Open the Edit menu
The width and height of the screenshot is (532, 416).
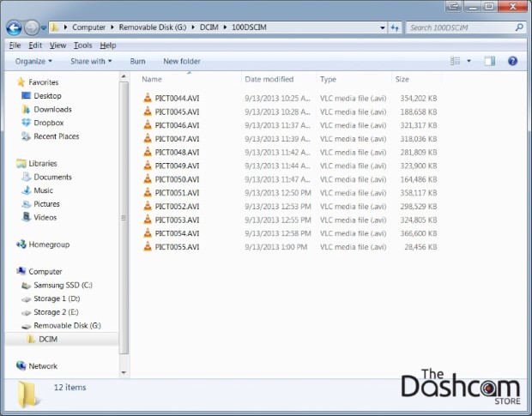[x=35, y=45]
